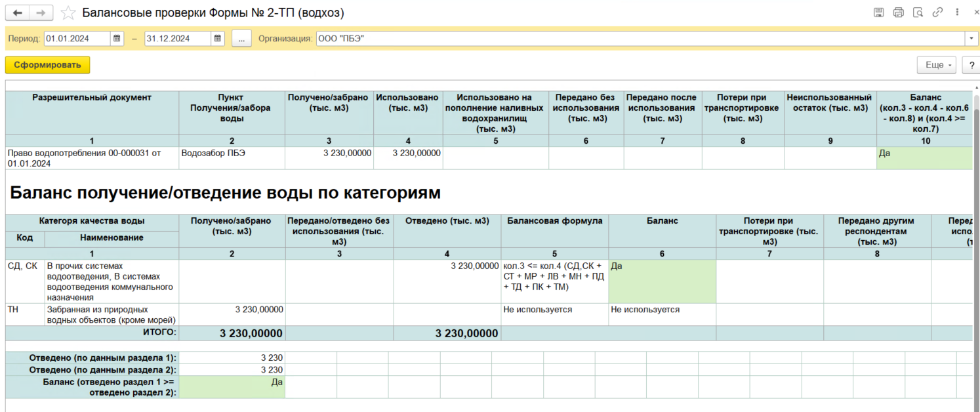Select the Пункт Получения/забора воды header
This screenshot has width=980, height=412.
point(232,113)
